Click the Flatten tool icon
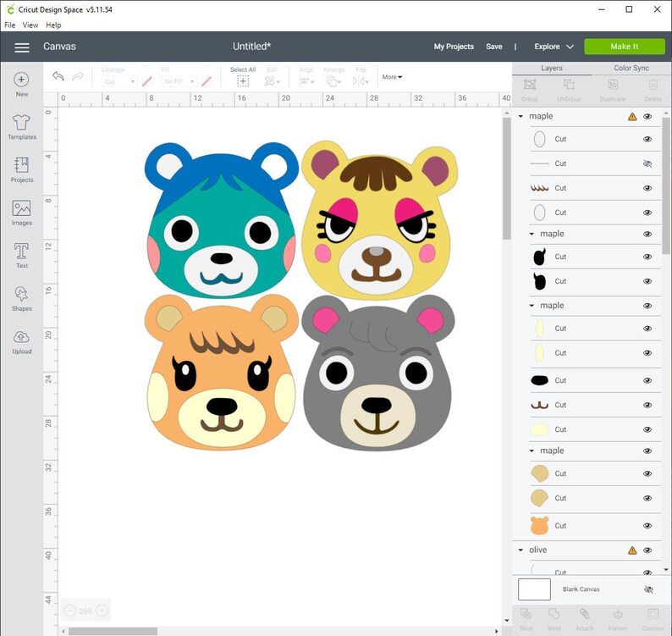 click(618, 614)
